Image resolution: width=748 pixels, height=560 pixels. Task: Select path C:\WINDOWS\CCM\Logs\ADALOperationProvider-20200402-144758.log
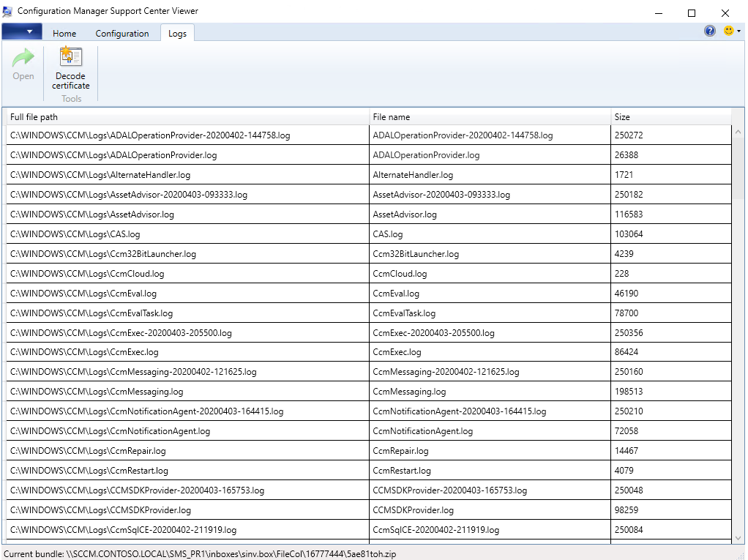(150, 135)
